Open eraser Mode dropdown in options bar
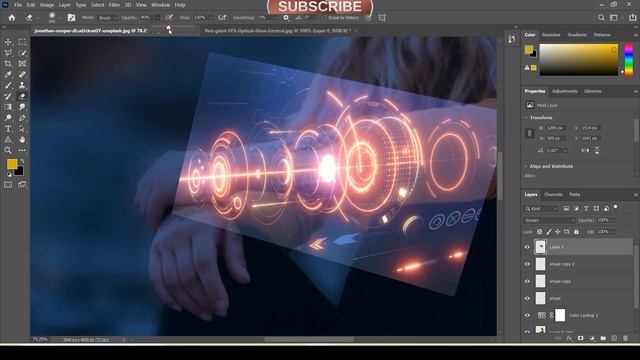The height and width of the screenshot is (360, 640). 107,18
